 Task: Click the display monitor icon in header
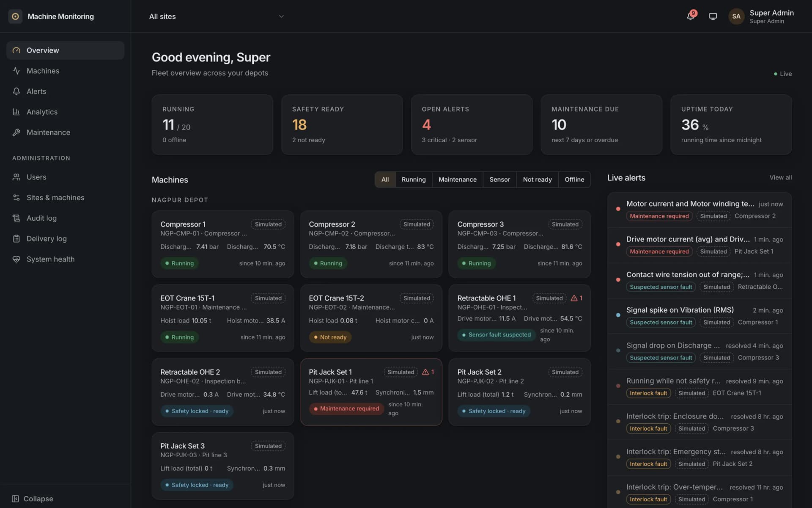[713, 17]
